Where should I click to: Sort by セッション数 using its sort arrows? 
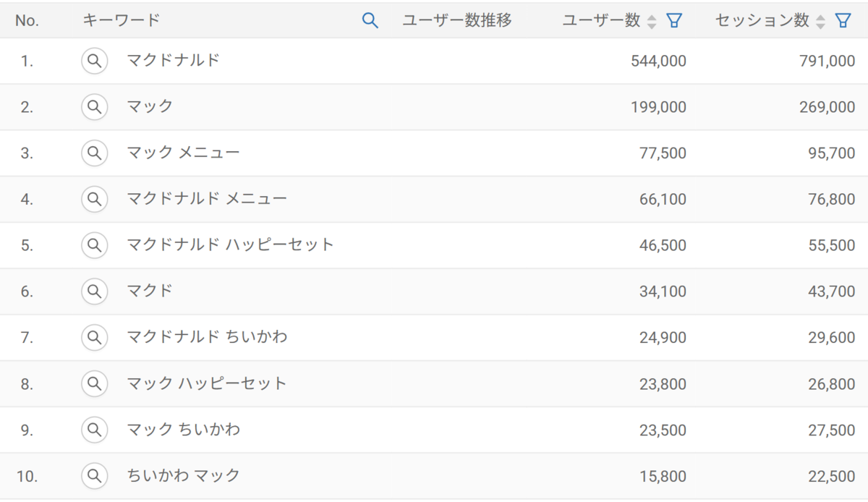coord(820,22)
